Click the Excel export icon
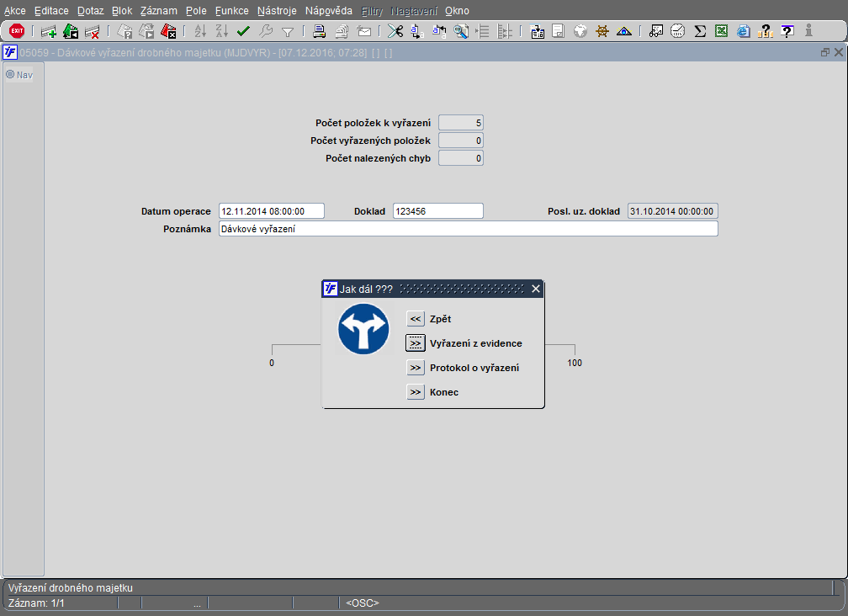 722,31
